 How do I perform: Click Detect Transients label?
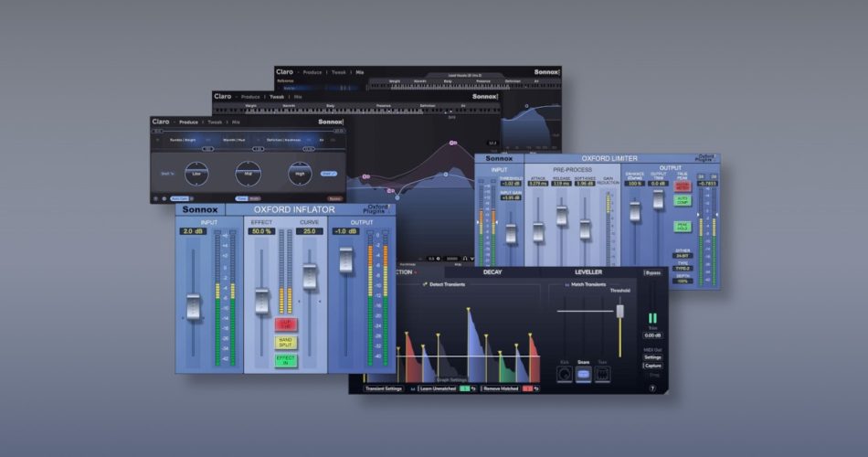(x=447, y=284)
